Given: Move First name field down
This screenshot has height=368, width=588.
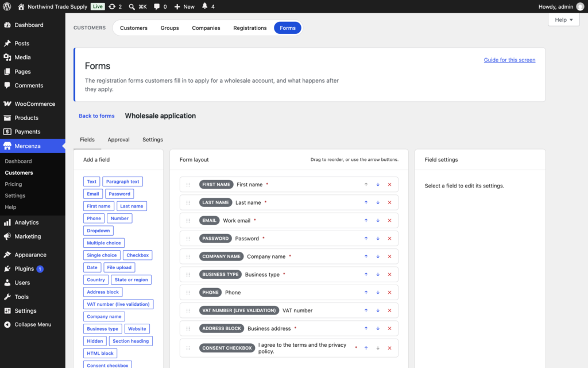Looking at the screenshot, I should tap(378, 185).
